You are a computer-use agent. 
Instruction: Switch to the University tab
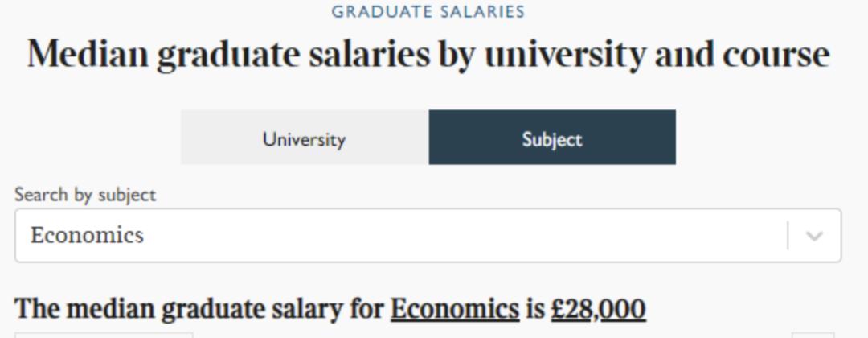point(305,138)
